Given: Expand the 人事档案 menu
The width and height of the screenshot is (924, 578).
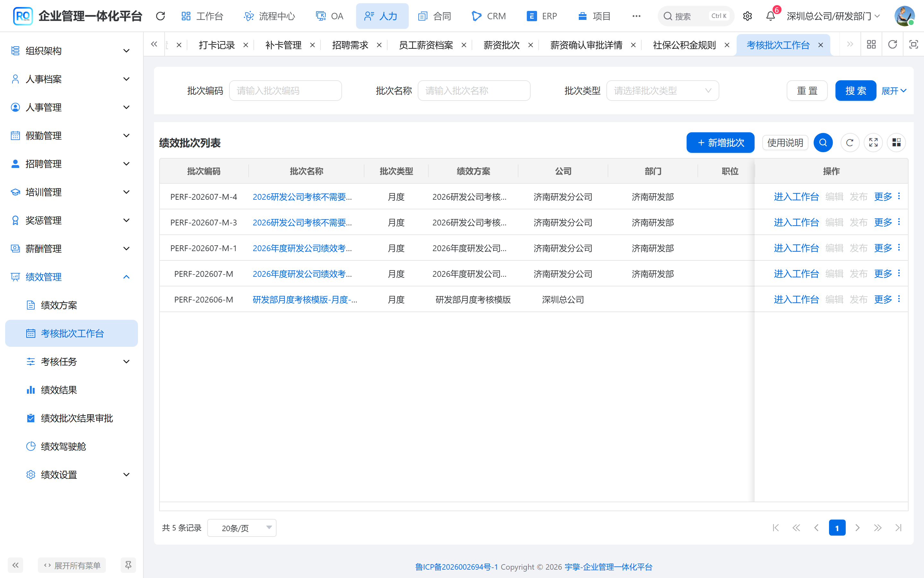Looking at the screenshot, I should tap(72, 79).
